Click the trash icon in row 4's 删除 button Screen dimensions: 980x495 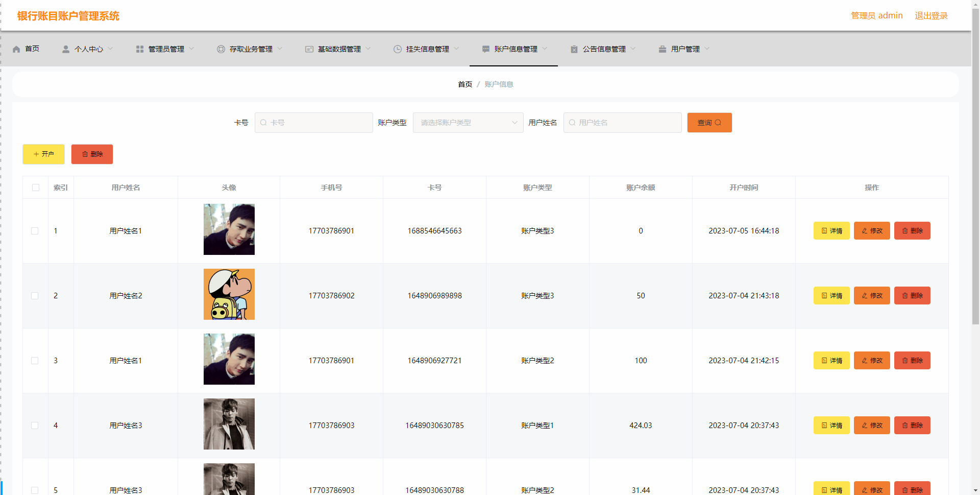click(905, 426)
